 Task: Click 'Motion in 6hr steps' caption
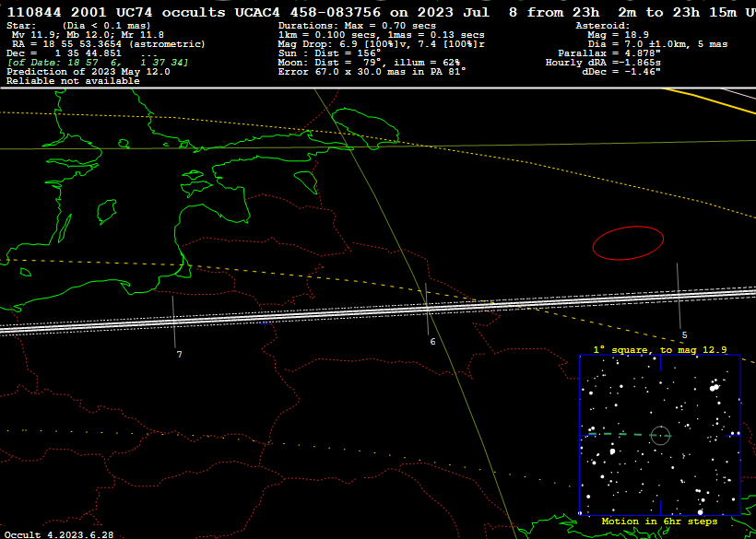[x=659, y=521]
